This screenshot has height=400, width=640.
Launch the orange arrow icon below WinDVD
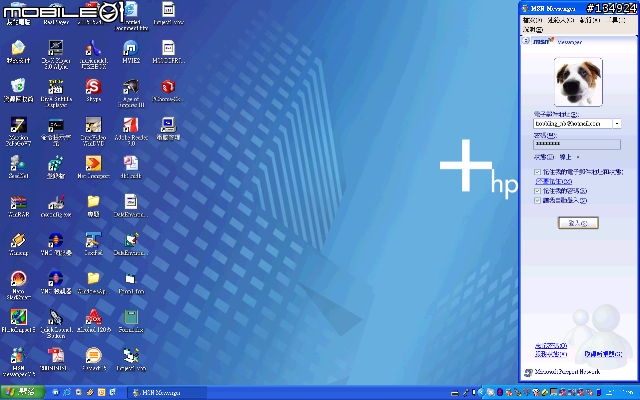(93, 167)
